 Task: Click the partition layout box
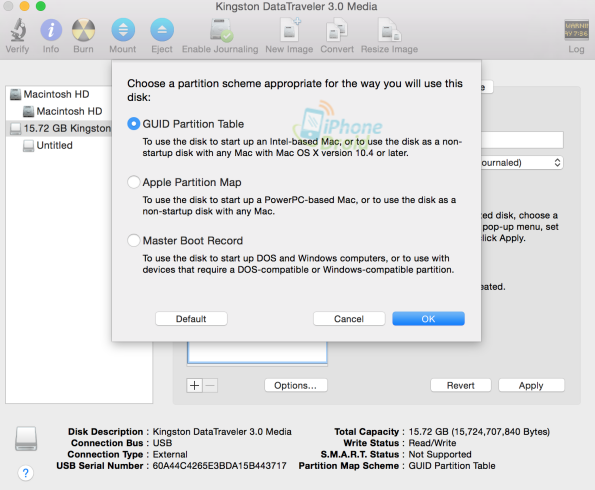(257, 353)
